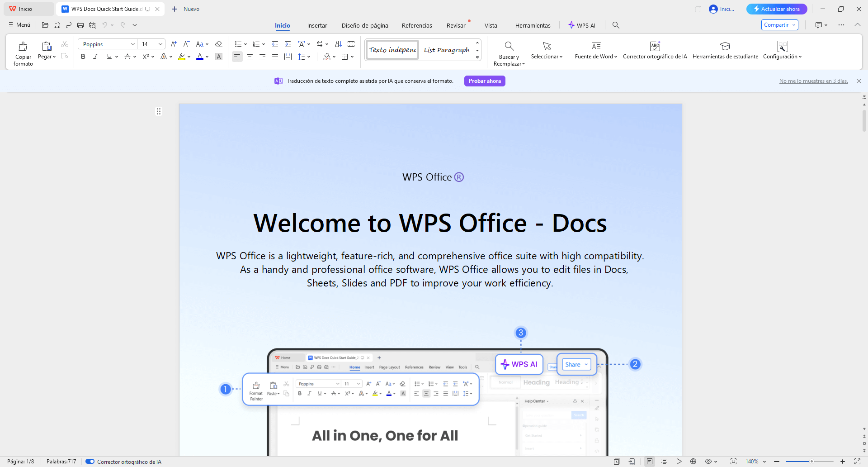The height and width of the screenshot is (467, 868).
Task: Click the search magnifier icon beside WPS AI
Action: [x=616, y=25]
